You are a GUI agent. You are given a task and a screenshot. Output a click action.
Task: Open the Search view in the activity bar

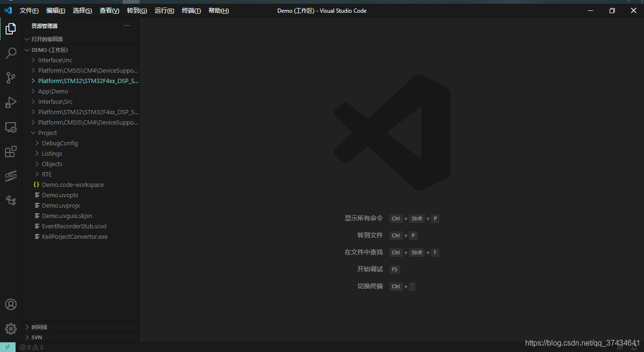[x=10, y=53]
